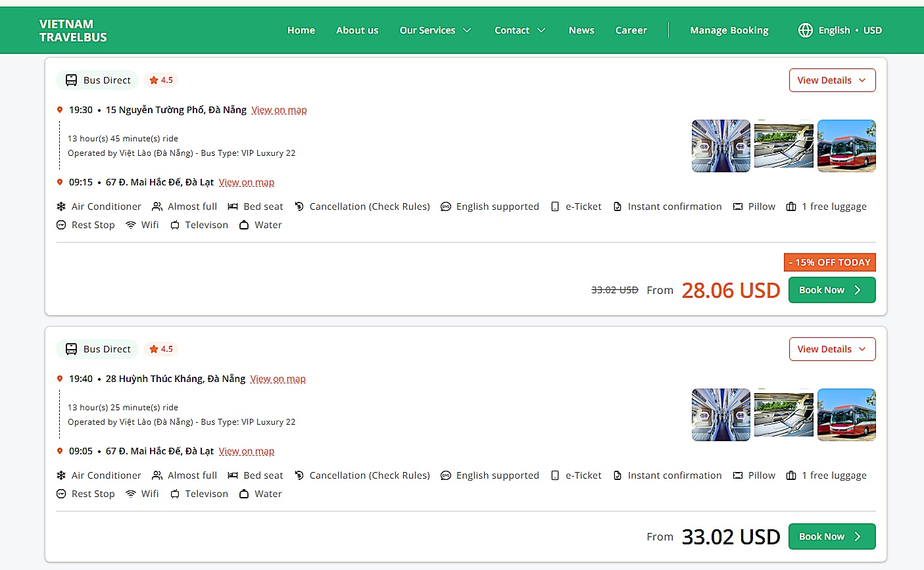Click Bed seat icon in first trip
924x570 pixels.
point(233,206)
